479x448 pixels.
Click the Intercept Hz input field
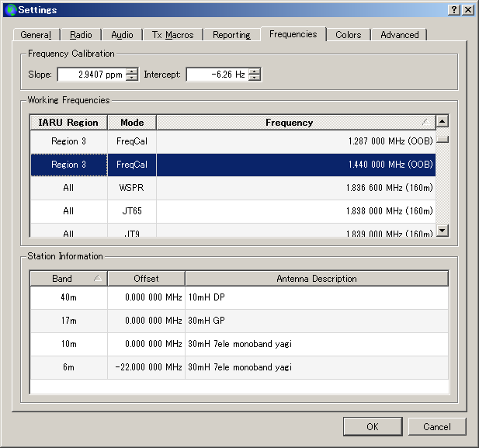[x=217, y=75]
